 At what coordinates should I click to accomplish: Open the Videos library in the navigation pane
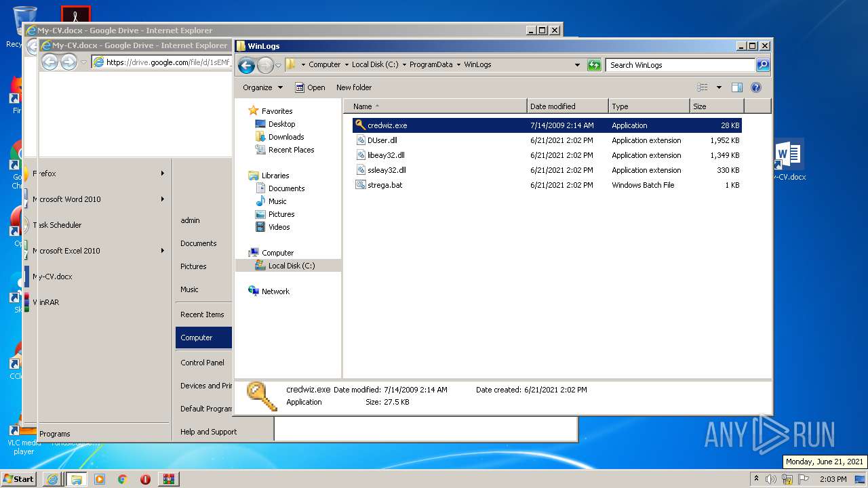point(279,227)
